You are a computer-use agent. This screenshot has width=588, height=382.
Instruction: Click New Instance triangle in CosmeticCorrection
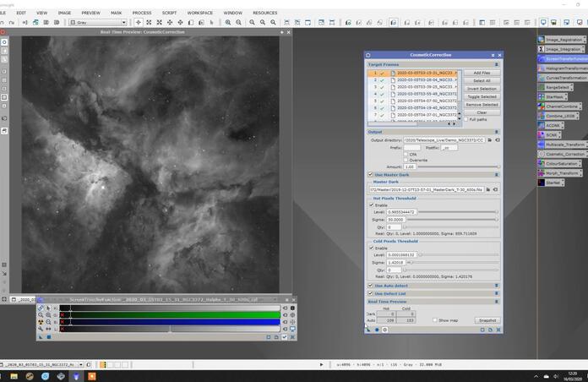[x=367, y=330]
